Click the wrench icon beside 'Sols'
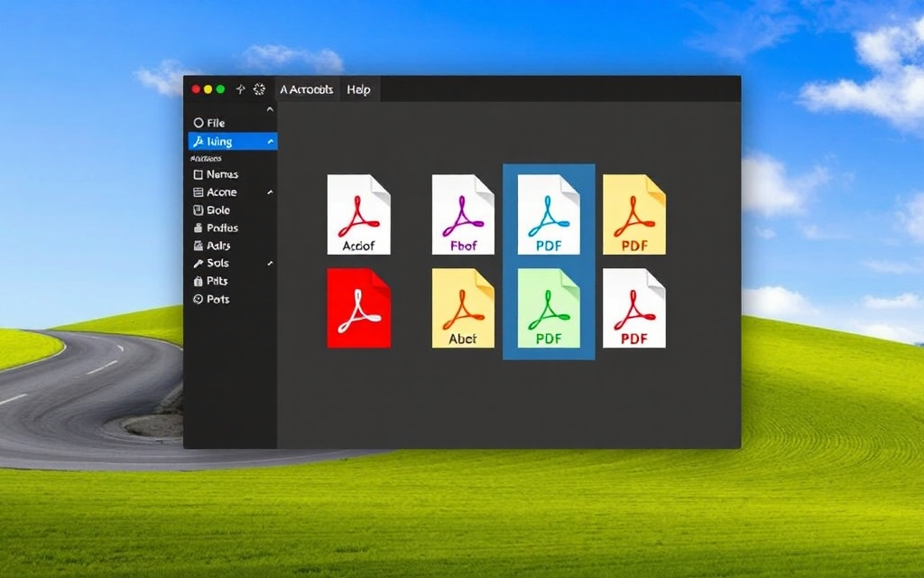The image size is (924, 578). [x=198, y=264]
